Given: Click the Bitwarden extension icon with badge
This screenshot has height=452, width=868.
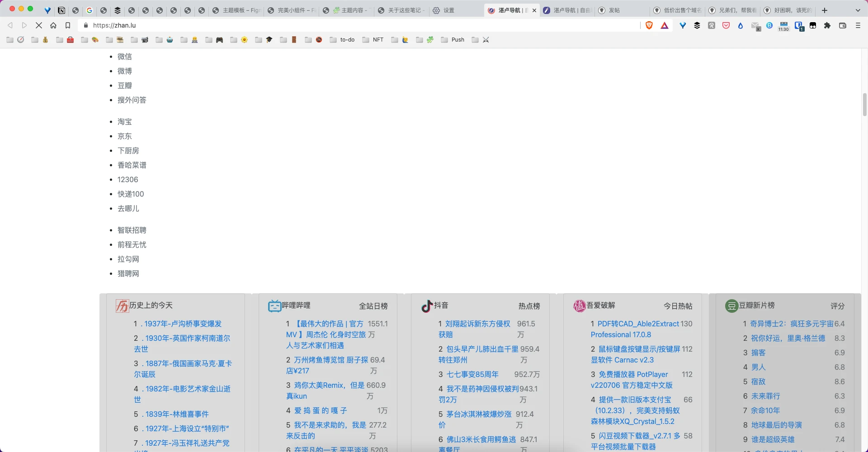Looking at the screenshot, I should click(x=799, y=26).
